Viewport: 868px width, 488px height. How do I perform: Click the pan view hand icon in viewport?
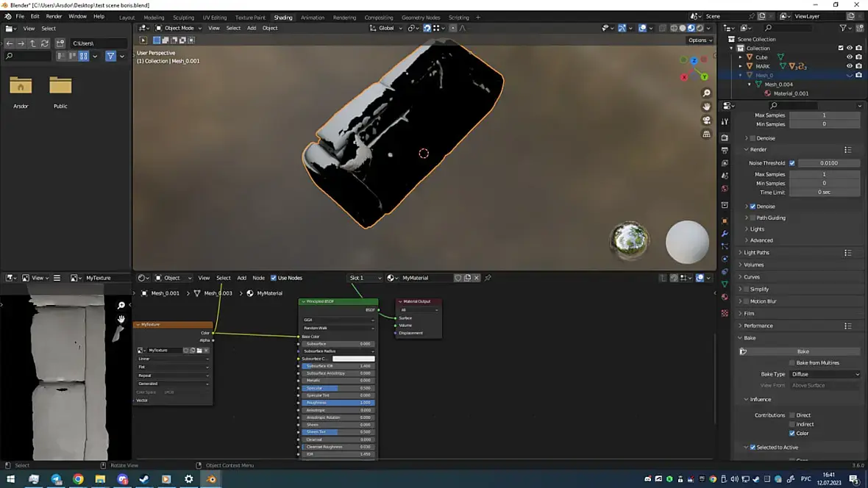coord(707,107)
